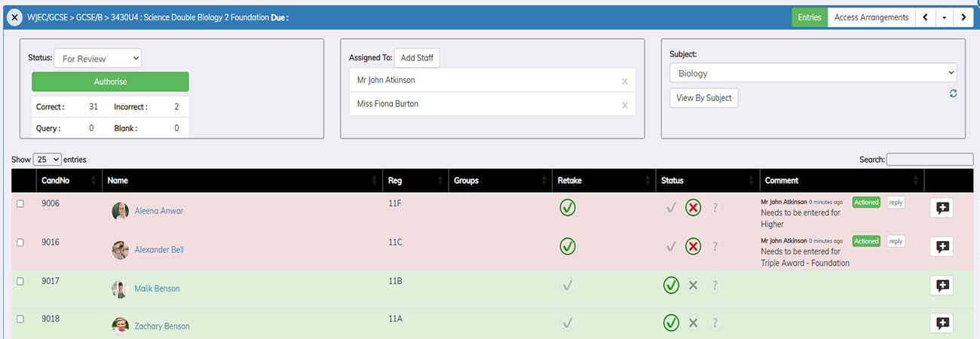Click the refresh icon beside Subject dropdown
The image size is (980, 339).
(x=953, y=93)
